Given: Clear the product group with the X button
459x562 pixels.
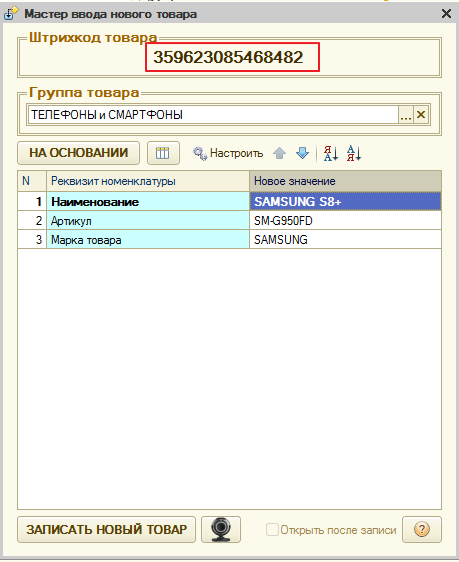Looking at the screenshot, I should 421,115.
